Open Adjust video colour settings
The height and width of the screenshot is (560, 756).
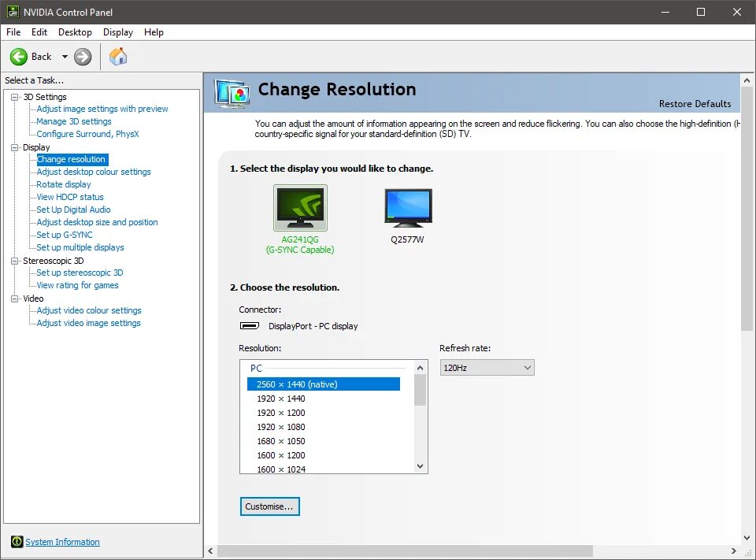click(89, 310)
